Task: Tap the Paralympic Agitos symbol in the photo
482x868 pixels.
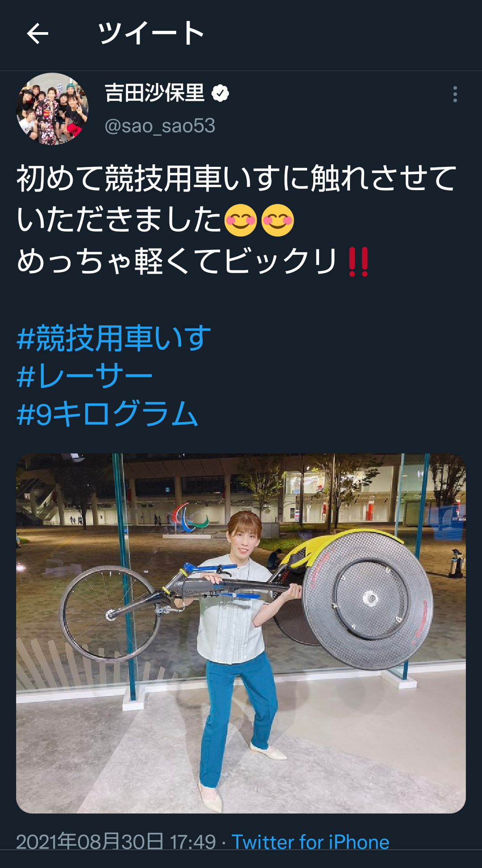Action: point(191,518)
